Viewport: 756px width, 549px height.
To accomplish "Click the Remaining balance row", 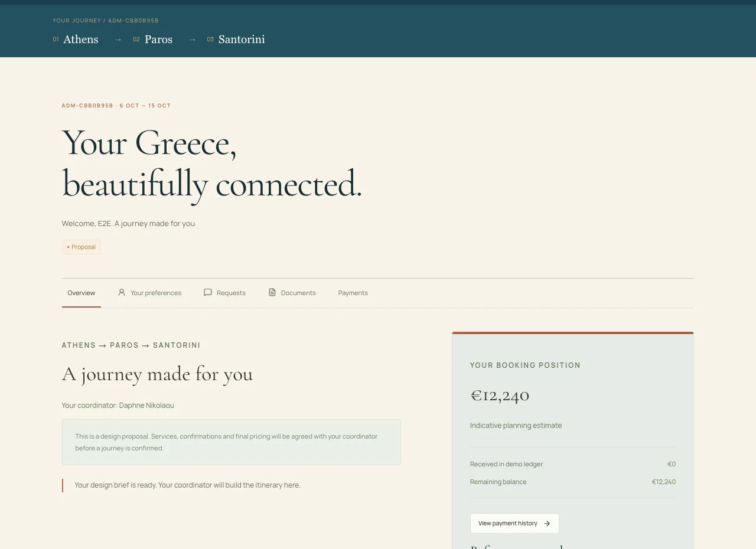I will [x=573, y=482].
